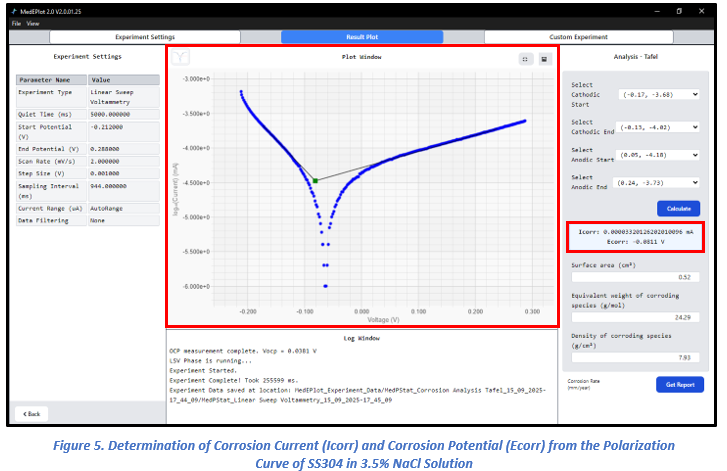The width and height of the screenshot is (727, 471).
Task: Switch to the Experiment Settings tab
Action: pyautogui.click(x=144, y=37)
